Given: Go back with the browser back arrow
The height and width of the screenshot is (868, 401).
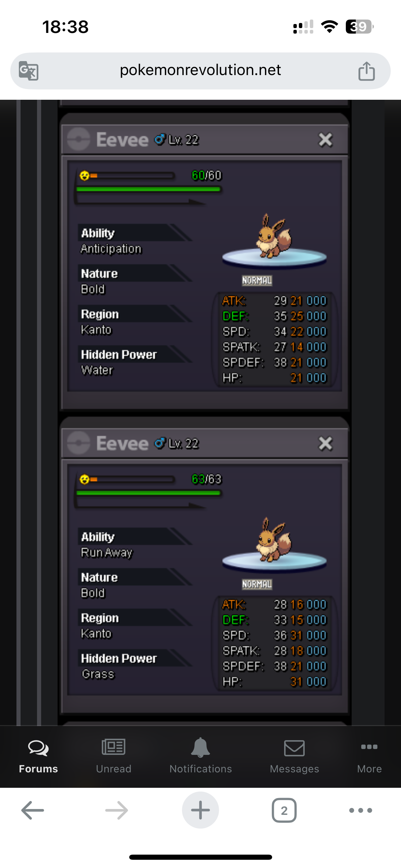Looking at the screenshot, I should (33, 810).
